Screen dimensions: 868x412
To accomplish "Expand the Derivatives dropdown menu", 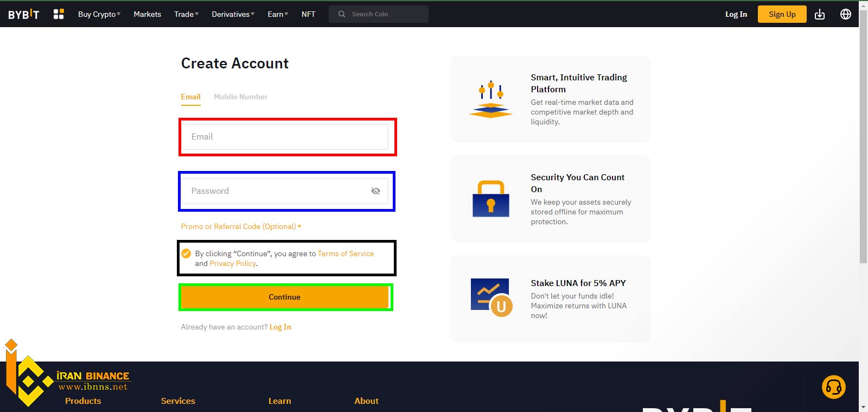I will pyautogui.click(x=233, y=14).
